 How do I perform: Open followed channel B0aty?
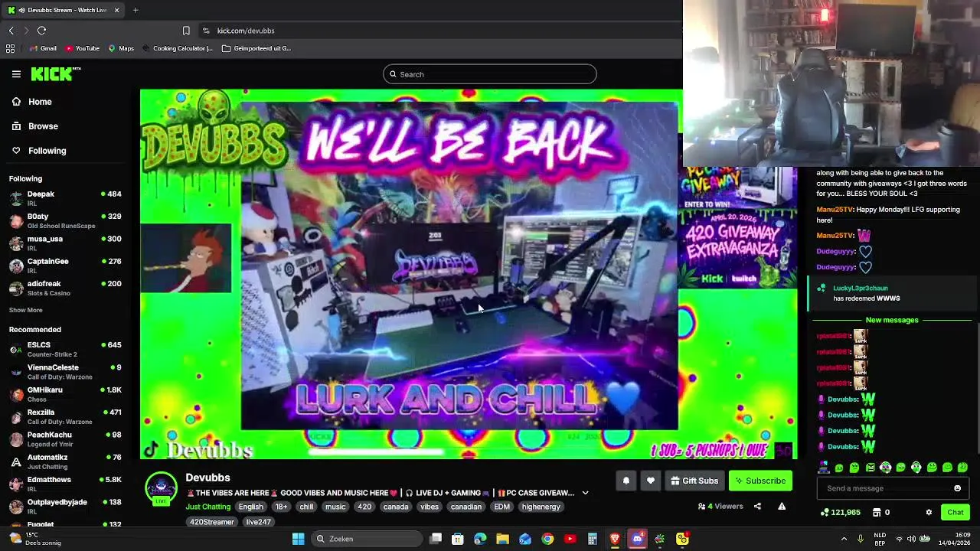65,220
